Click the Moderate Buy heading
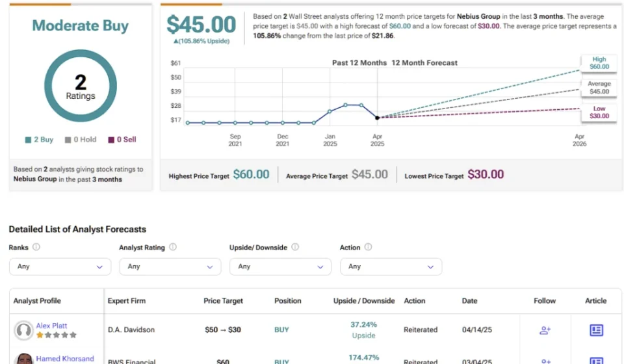 tap(81, 25)
